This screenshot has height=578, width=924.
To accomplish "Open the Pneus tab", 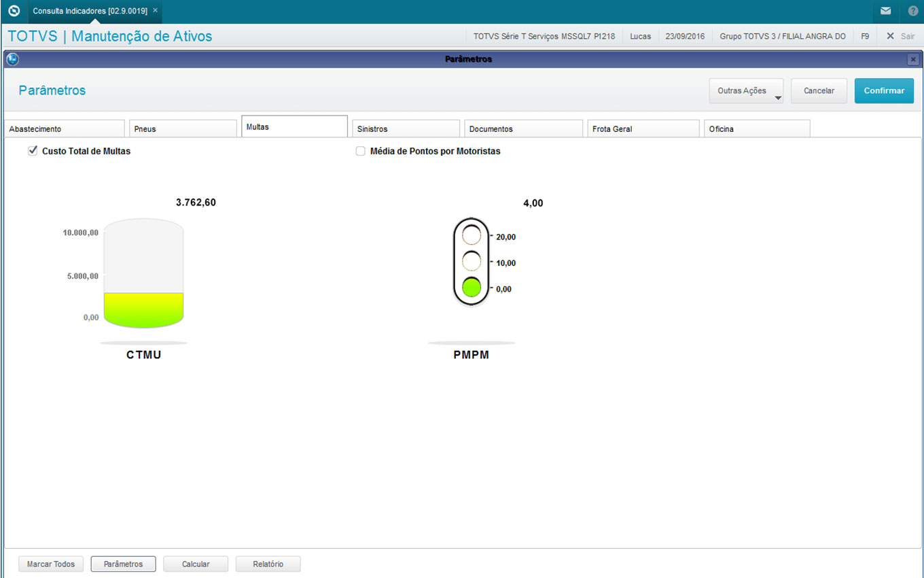I will pyautogui.click(x=182, y=129).
